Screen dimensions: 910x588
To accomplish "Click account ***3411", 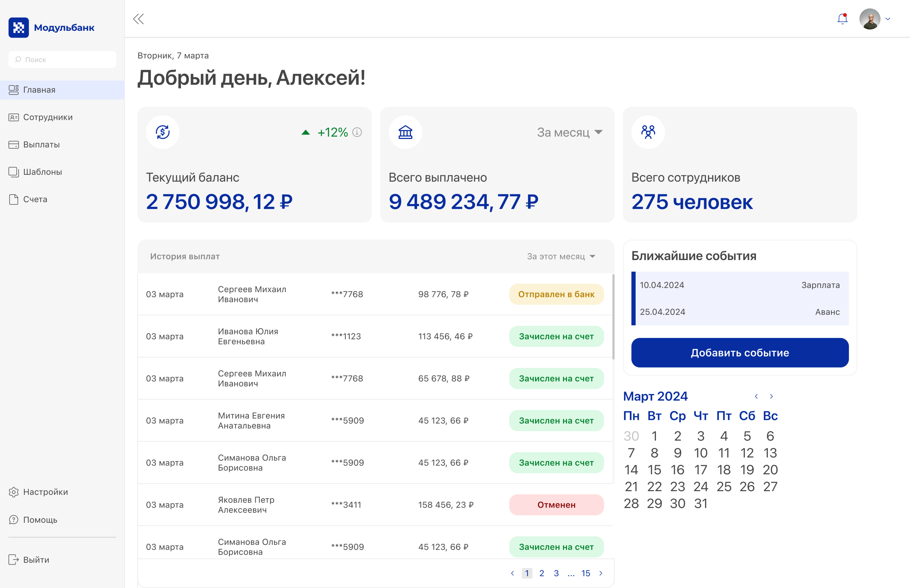I will (x=346, y=505).
